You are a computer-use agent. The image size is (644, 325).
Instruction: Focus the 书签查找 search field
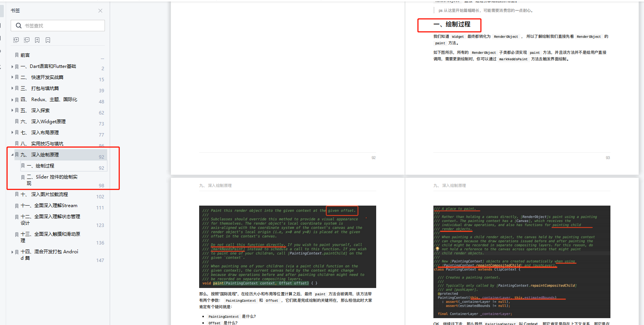[x=58, y=26]
